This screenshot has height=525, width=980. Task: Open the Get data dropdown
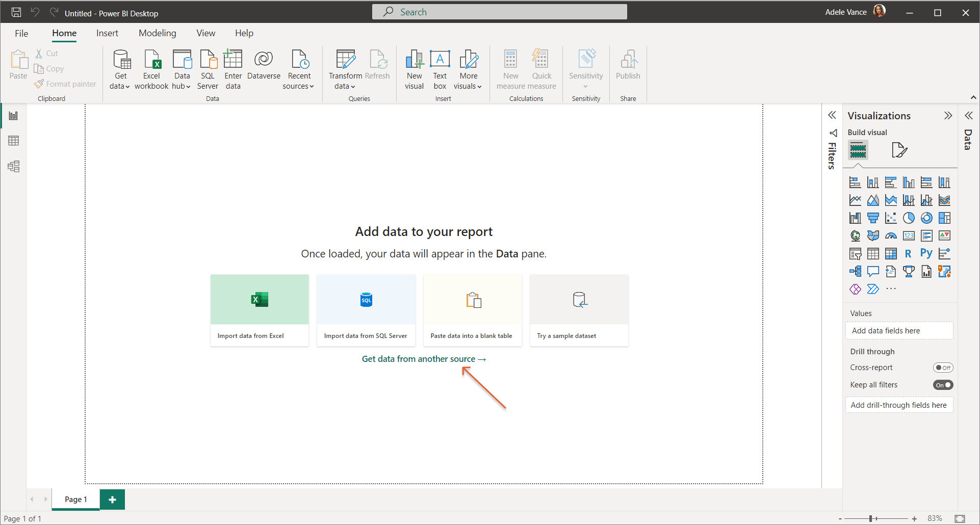[120, 70]
